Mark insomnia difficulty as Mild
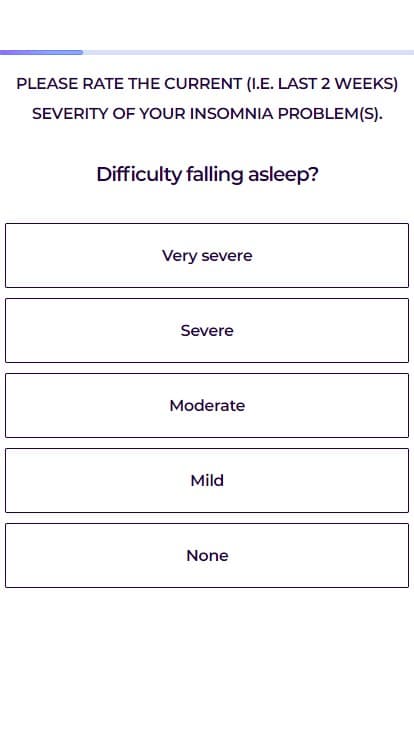The height and width of the screenshot is (736, 414). click(x=207, y=481)
